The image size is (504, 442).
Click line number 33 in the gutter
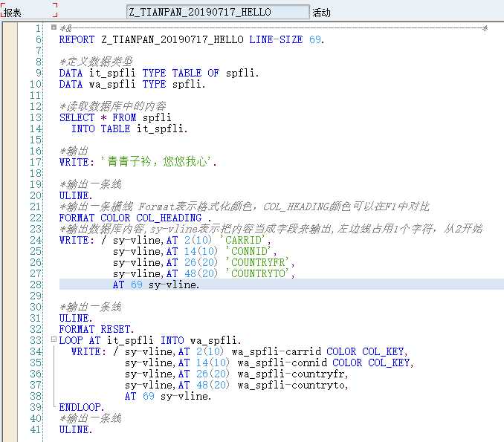pyautogui.click(x=36, y=340)
